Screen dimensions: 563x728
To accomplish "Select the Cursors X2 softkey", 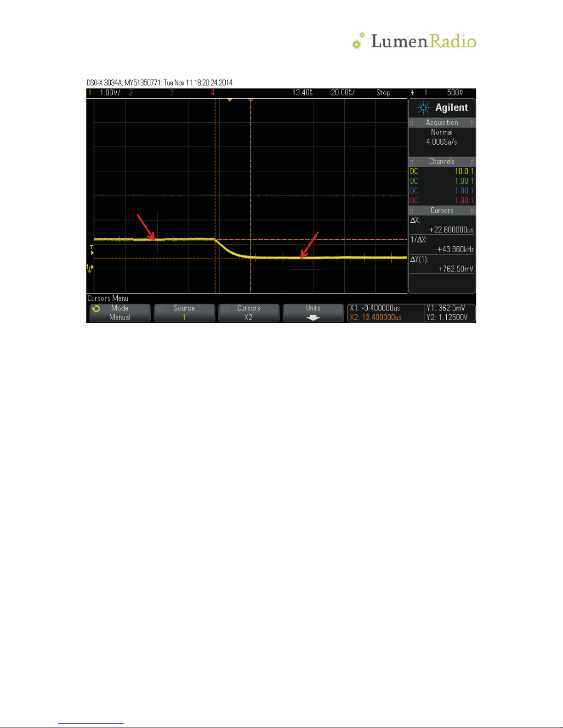I will pyautogui.click(x=249, y=313).
